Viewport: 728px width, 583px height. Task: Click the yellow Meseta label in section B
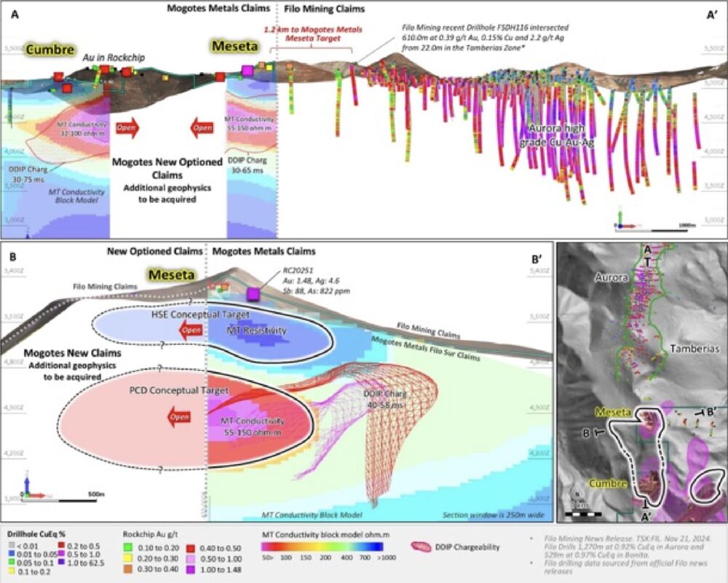coord(171,275)
